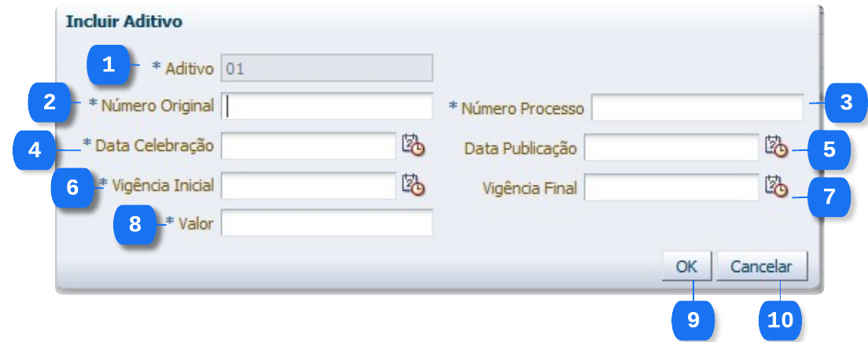Click the disabled Aditivo field showing 01
The width and height of the screenshot is (868, 342).
tap(326, 68)
